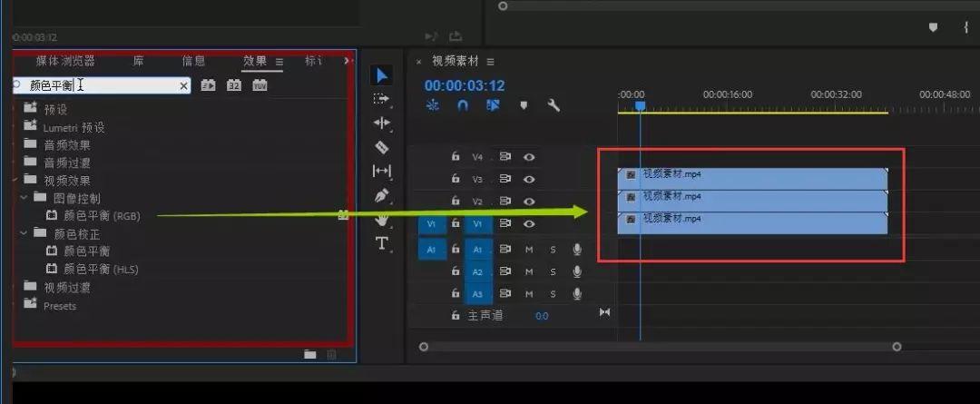The image size is (980, 404).
Task: Toggle lock on track V3
Action: [456, 179]
